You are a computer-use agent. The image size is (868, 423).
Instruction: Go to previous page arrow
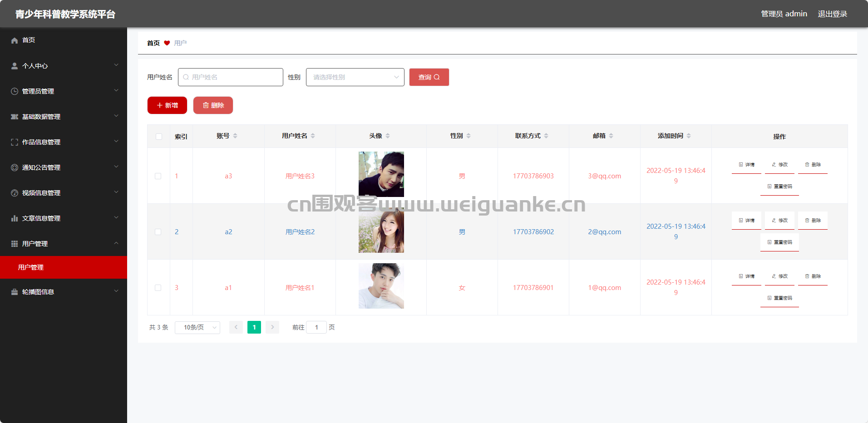point(236,327)
